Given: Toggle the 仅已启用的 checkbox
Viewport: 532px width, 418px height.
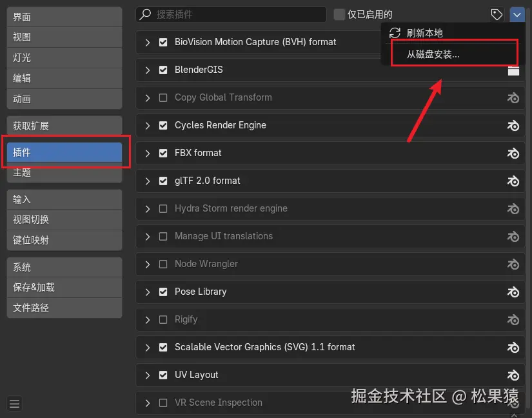Looking at the screenshot, I should [339, 15].
